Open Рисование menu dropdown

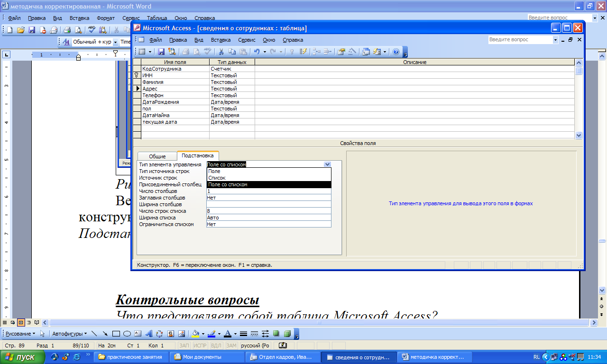coord(20,334)
